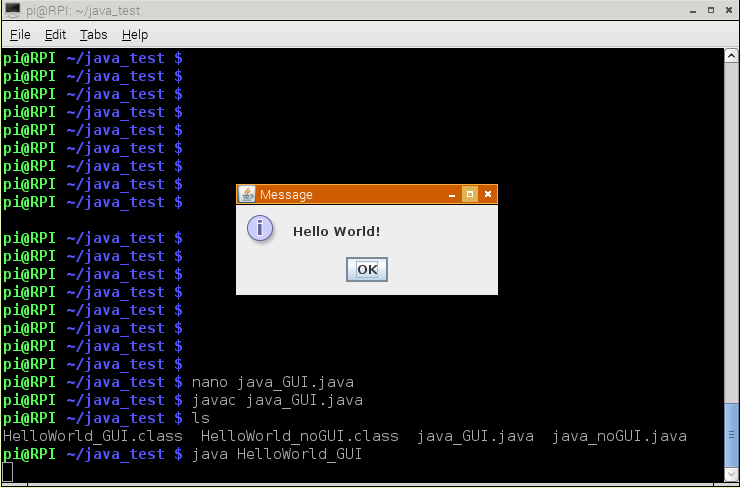740x488 pixels.
Task: Click the Message dialog title text
Action: pyautogui.click(x=286, y=194)
